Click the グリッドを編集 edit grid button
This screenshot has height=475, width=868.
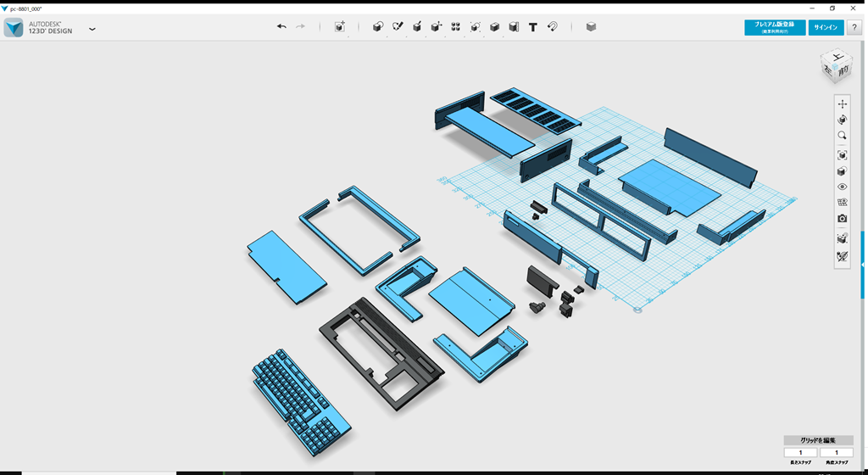tap(818, 440)
